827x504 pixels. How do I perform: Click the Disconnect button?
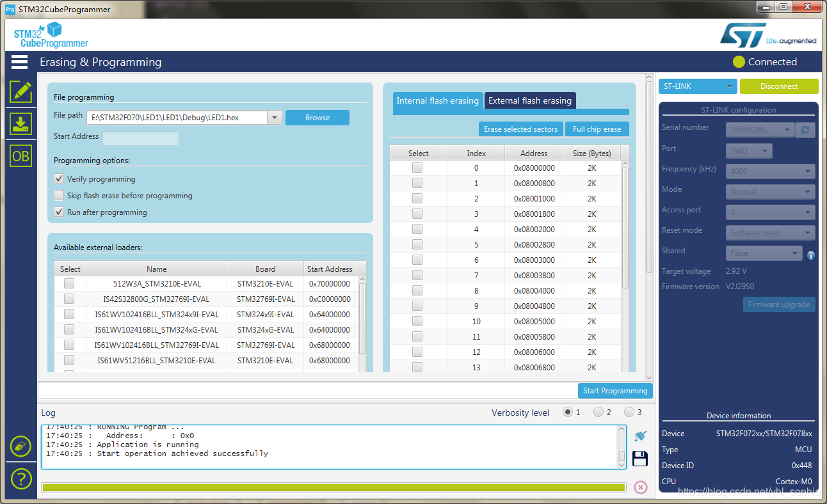point(779,86)
